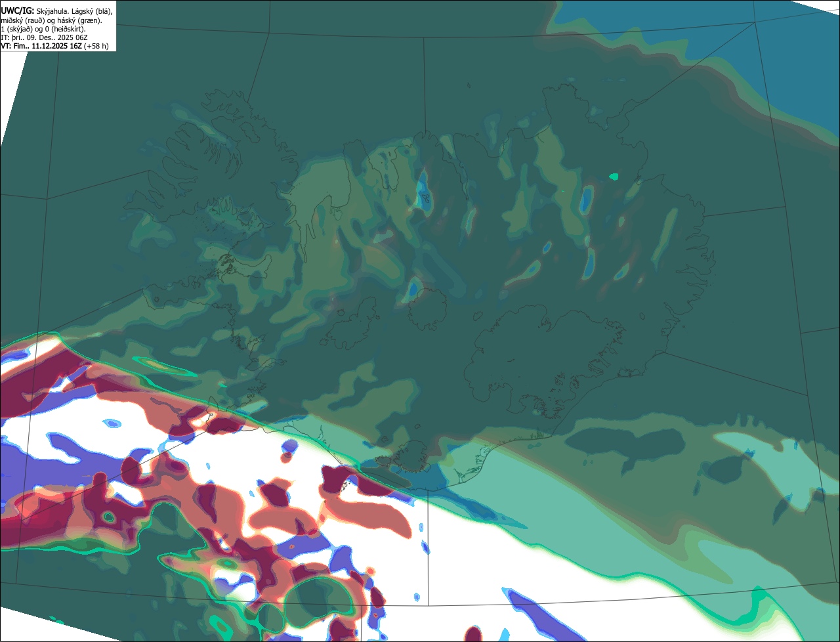The width and height of the screenshot is (840, 642).
Task: Click the 'miðský (rauð) og háský (græn).' line
Action: (x=51, y=20)
